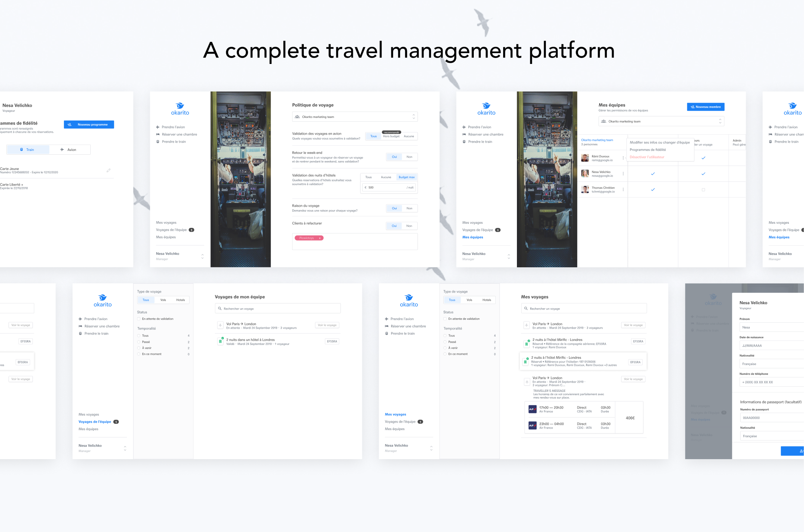Viewport: 804px width, 532px height.
Task: Choose Désactiver l'utilisateur from the context menu
Action: (647, 157)
